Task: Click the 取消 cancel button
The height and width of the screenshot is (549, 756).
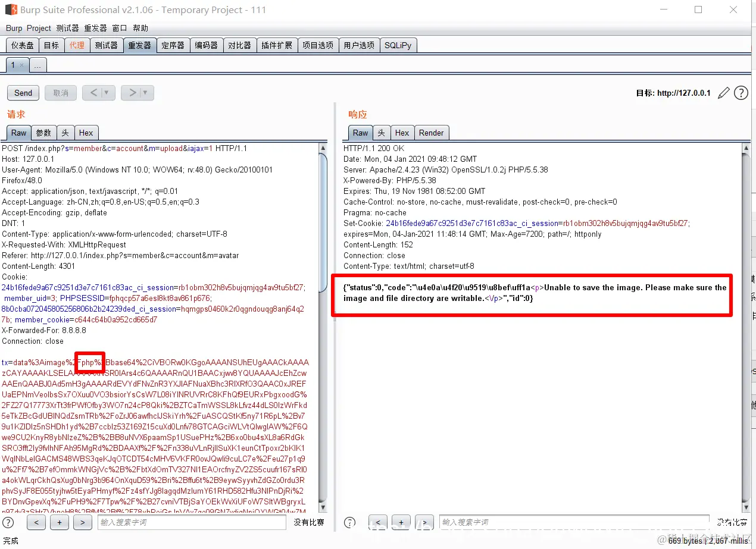Action: click(x=61, y=93)
